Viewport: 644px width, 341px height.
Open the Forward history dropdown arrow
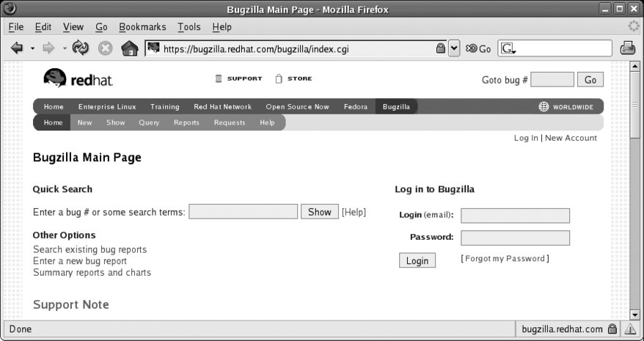65,49
